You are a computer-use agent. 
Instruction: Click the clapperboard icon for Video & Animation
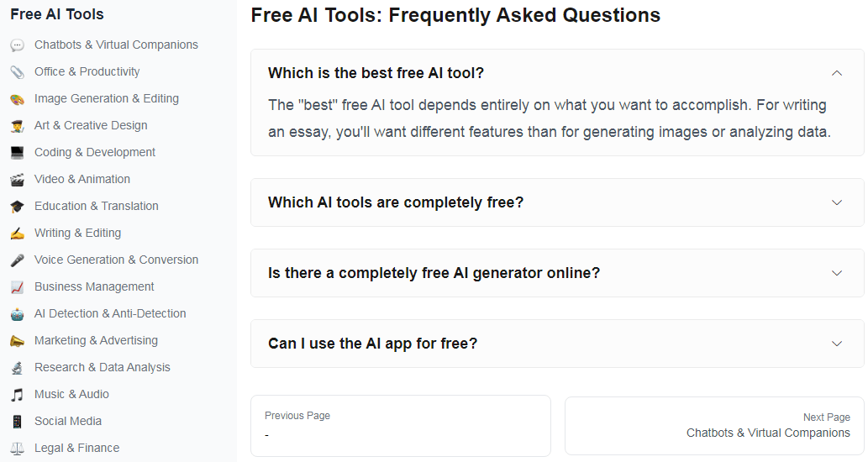click(x=17, y=180)
